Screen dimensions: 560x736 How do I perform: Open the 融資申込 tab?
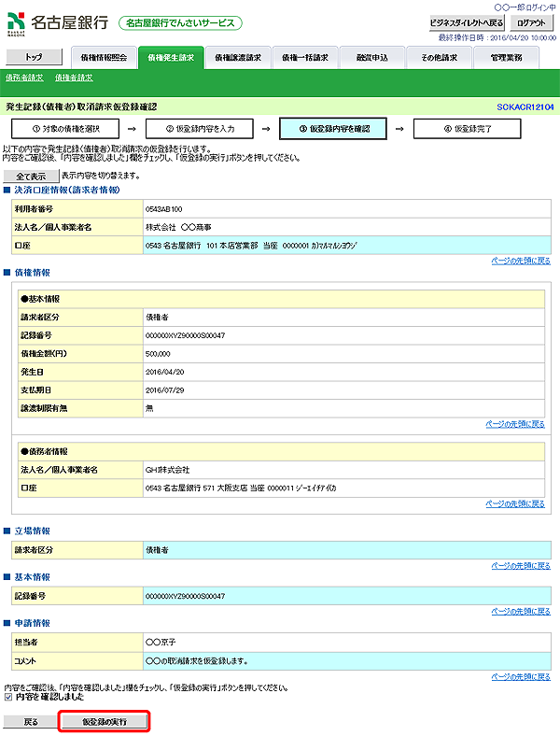371,58
